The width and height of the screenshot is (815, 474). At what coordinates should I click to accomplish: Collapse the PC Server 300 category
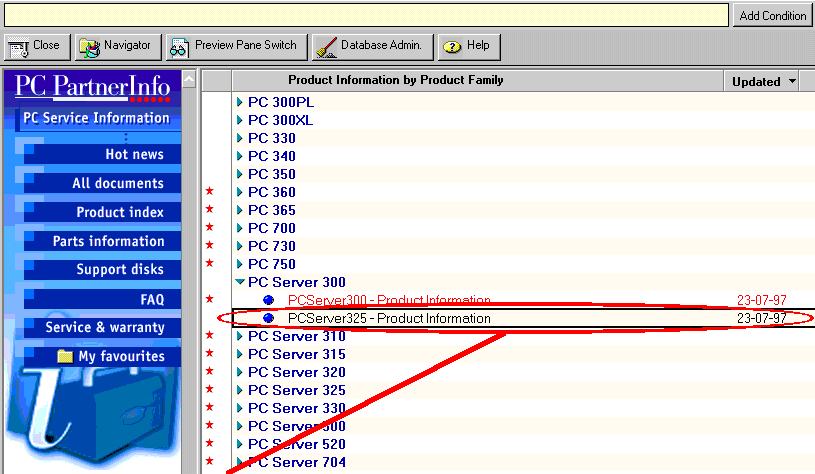point(240,282)
